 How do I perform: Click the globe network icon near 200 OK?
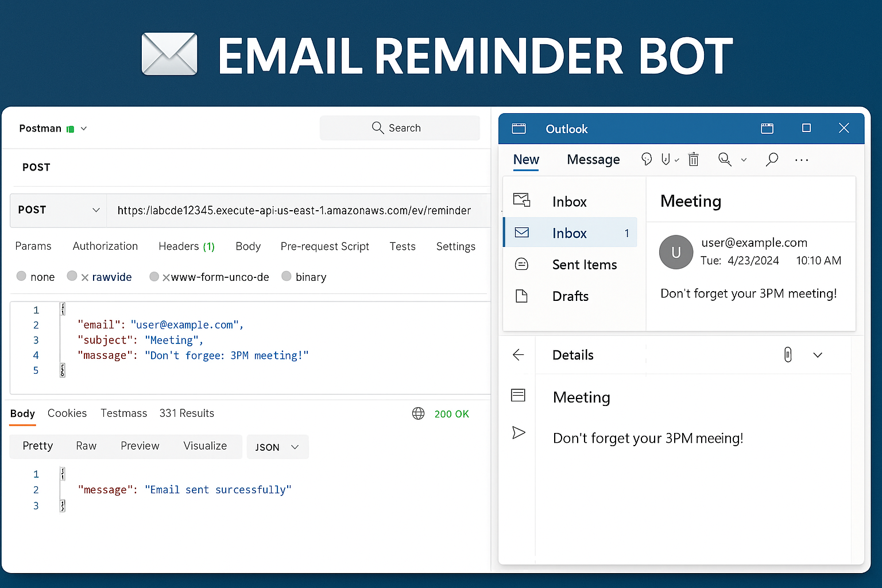(419, 413)
